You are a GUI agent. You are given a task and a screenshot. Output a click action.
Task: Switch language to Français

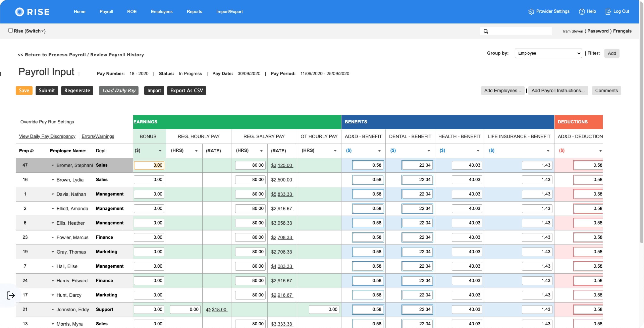622,31
